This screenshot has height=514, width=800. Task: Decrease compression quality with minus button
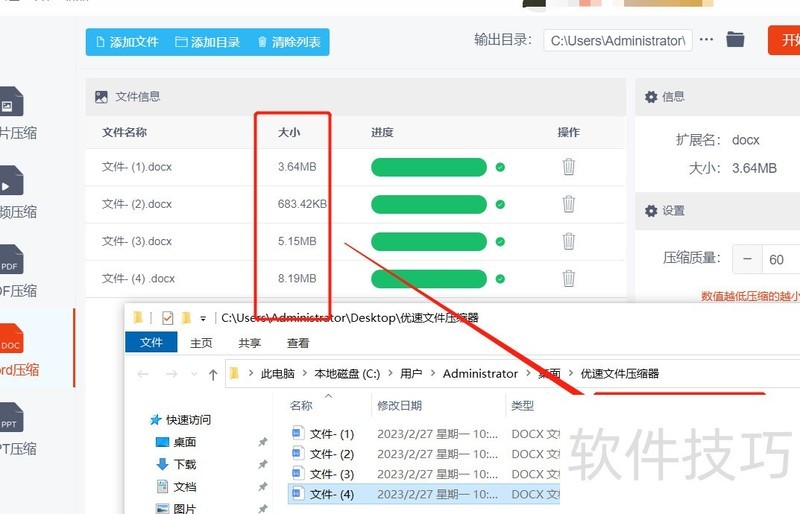pos(747,259)
